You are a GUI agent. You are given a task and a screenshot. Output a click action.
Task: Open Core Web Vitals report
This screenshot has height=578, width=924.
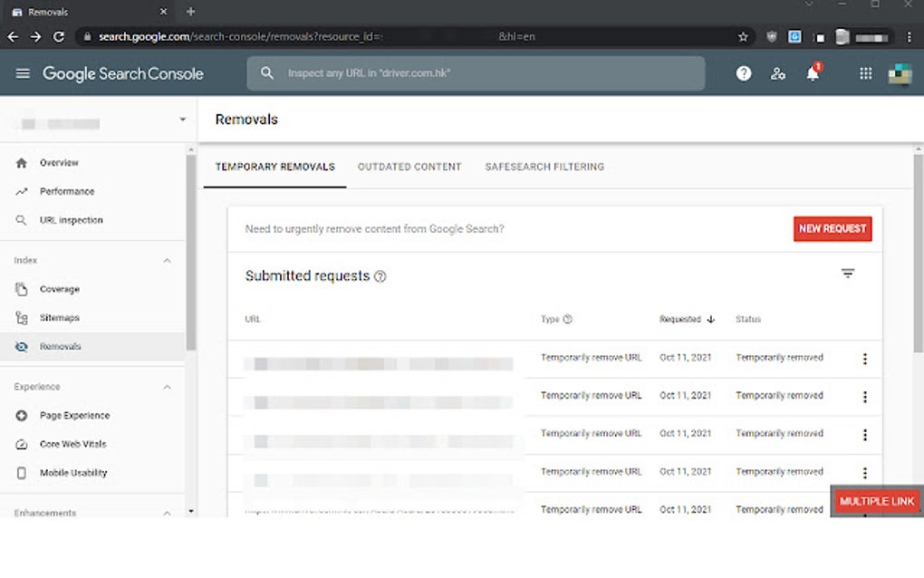pyautogui.click(x=72, y=444)
